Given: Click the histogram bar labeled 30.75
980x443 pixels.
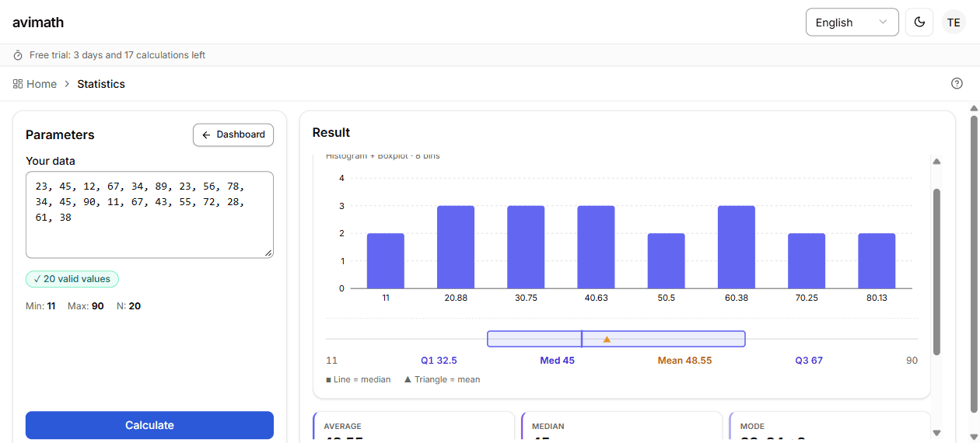Looking at the screenshot, I should pos(526,247).
